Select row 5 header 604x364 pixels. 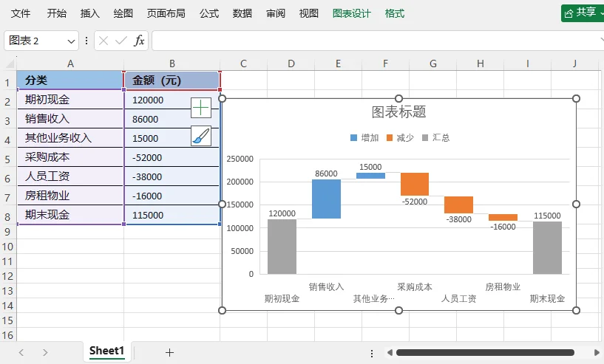(7, 159)
